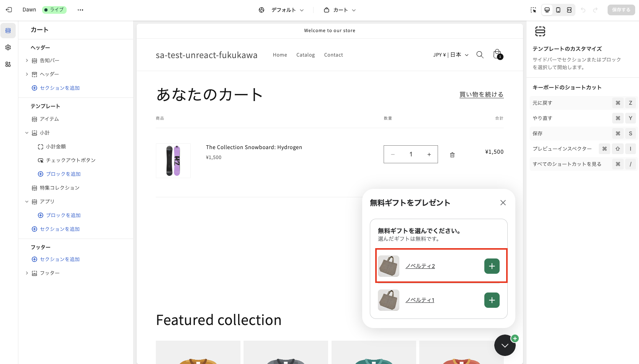Open the Contact navigation menu item
Image resolution: width=639 pixels, height=364 pixels.
pyautogui.click(x=333, y=55)
